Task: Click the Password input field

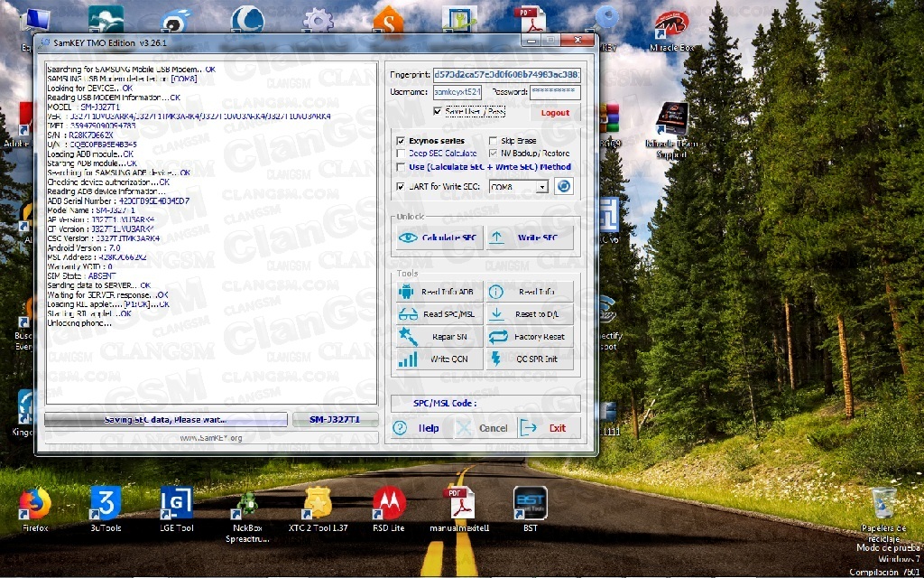Action: pyautogui.click(x=555, y=93)
